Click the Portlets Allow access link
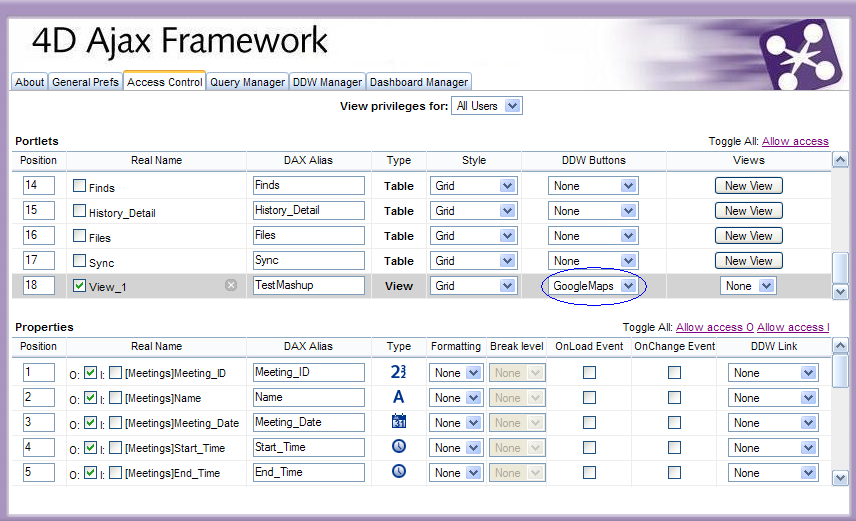 (x=795, y=142)
